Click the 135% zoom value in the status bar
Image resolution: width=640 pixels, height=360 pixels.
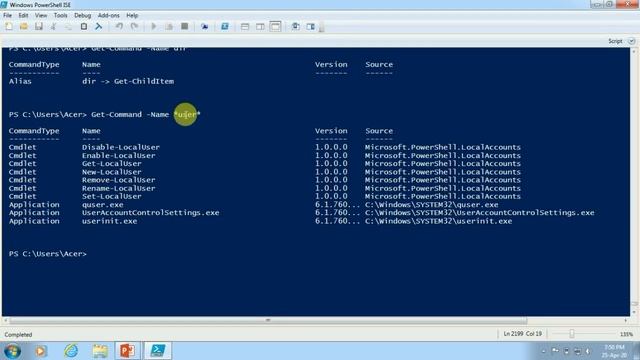[626, 334]
